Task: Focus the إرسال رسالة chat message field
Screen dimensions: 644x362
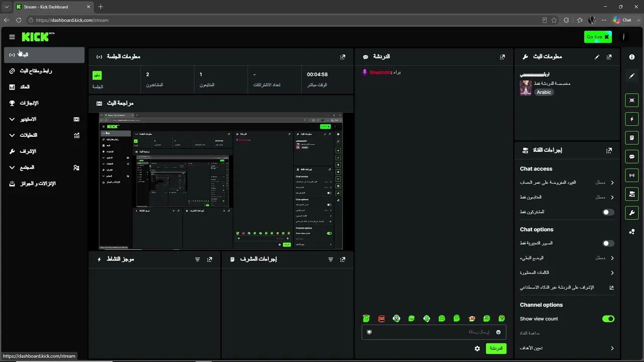Action: (x=434, y=332)
